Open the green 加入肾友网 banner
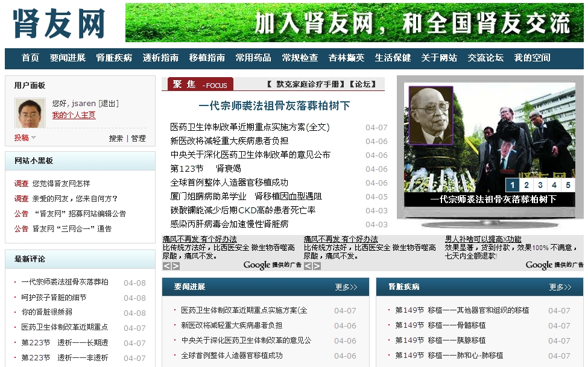The width and height of the screenshot is (588, 367). click(355, 22)
